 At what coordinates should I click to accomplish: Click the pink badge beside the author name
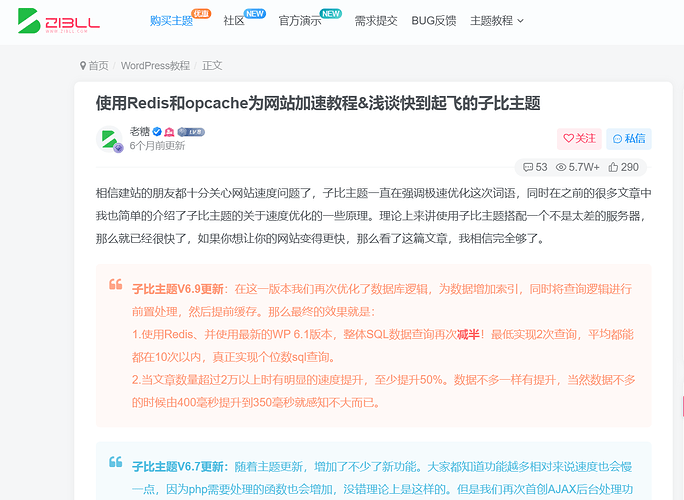pos(170,132)
